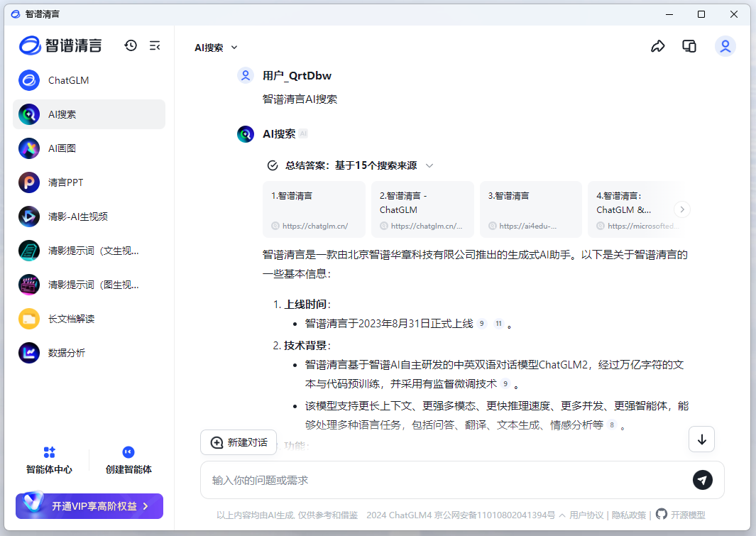Open citation badge 11 after 正式上线
This screenshot has height=536, width=756.
[498, 324]
